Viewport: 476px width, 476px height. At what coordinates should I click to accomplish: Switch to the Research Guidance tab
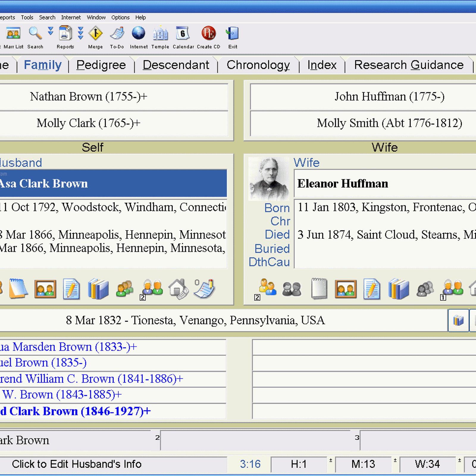click(409, 65)
